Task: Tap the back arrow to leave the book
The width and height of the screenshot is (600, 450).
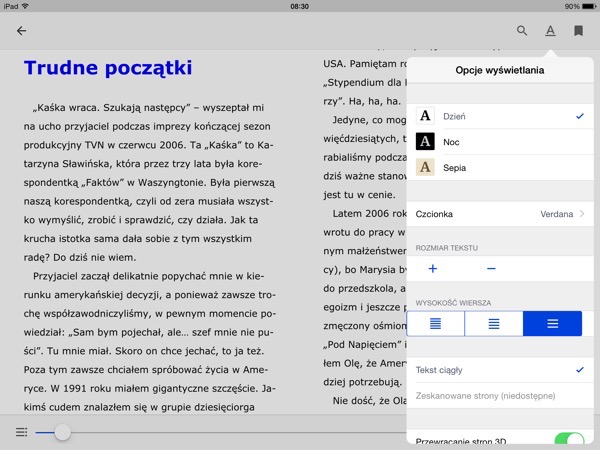Action: [21, 31]
